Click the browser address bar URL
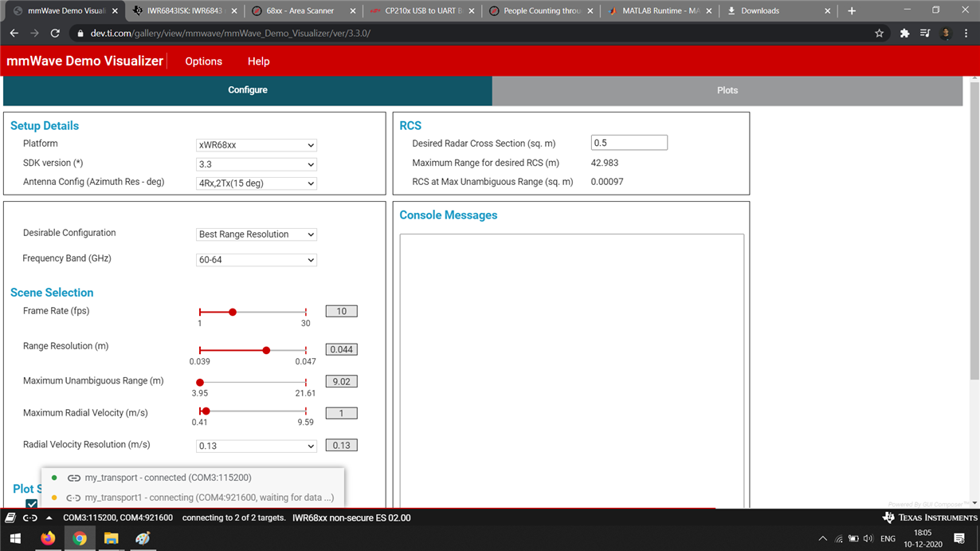This screenshot has width=980, height=551. (231, 33)
